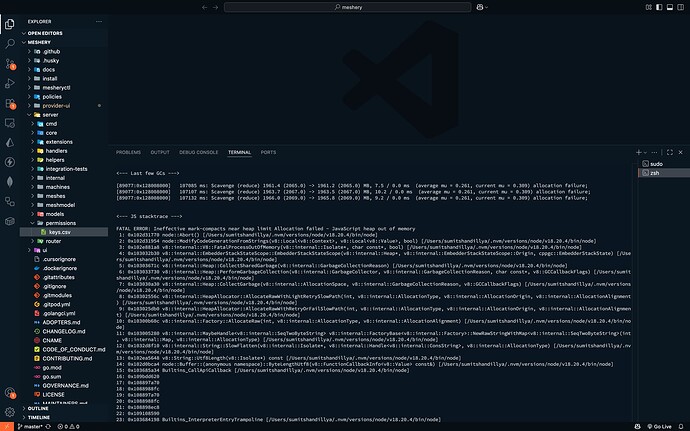Expand the integration-tests folder
Screen dimensions: 690x431
pyautogui.click(x=64, y=169)
